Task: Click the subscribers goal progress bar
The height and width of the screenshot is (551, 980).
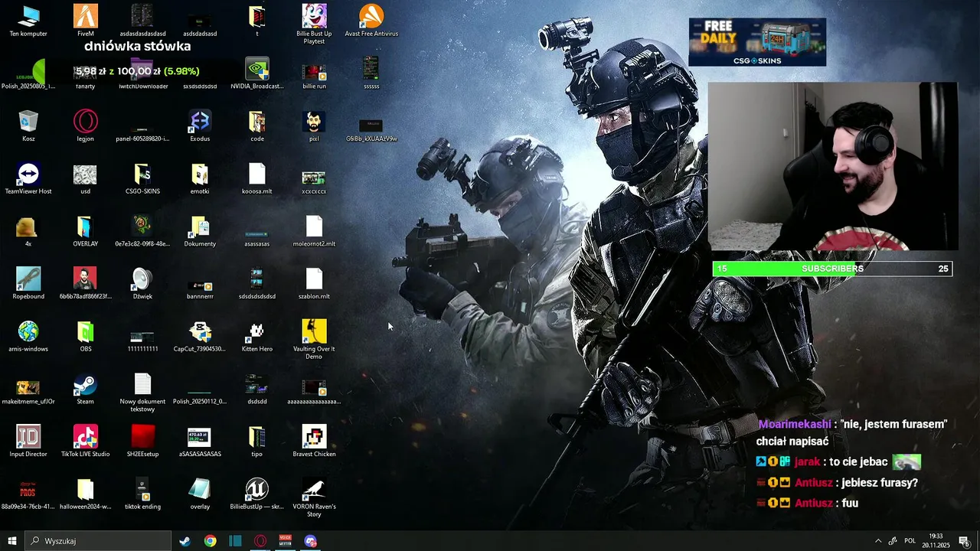Action: click(832, 269)
